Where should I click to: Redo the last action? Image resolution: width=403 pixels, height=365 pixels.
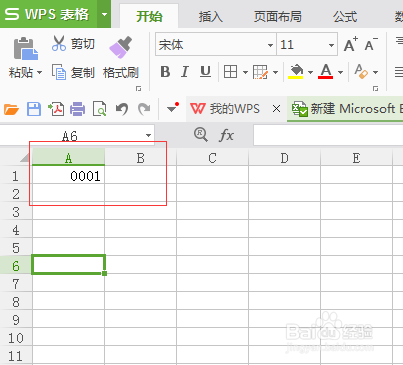tap(144, 109)
